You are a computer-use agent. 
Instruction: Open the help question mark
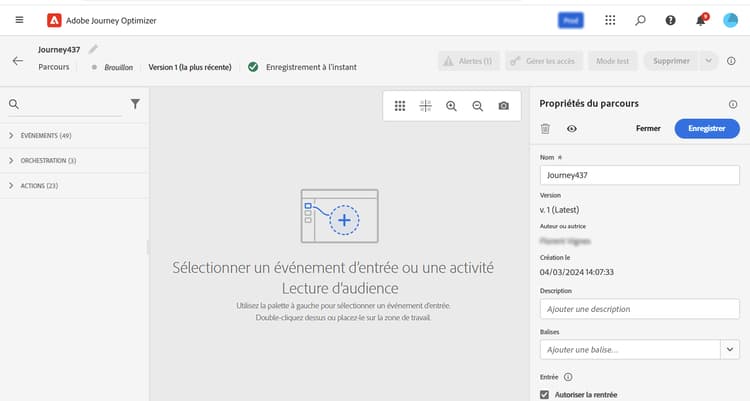670,20
